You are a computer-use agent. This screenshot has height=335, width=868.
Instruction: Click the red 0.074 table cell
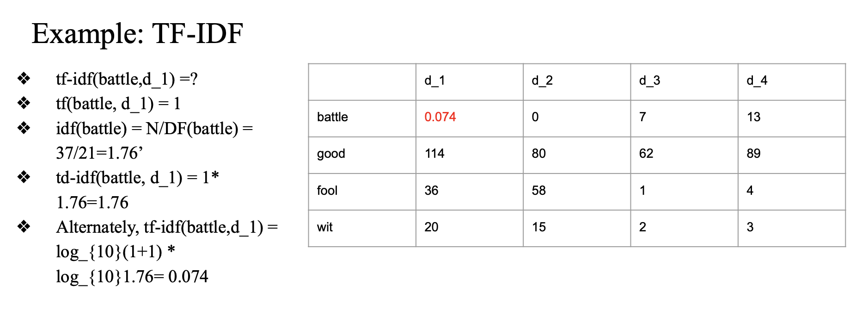pos(469,118)
